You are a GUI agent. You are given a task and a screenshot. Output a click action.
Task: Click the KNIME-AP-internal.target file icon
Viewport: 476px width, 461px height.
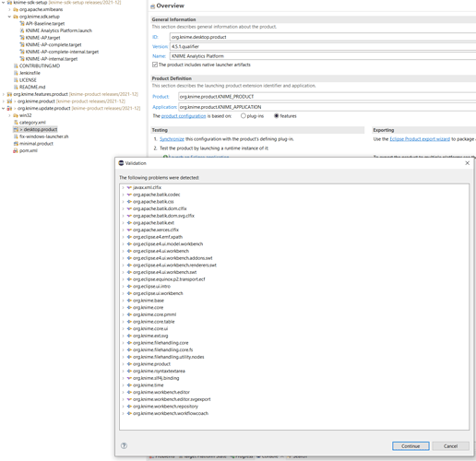[22, 59]
